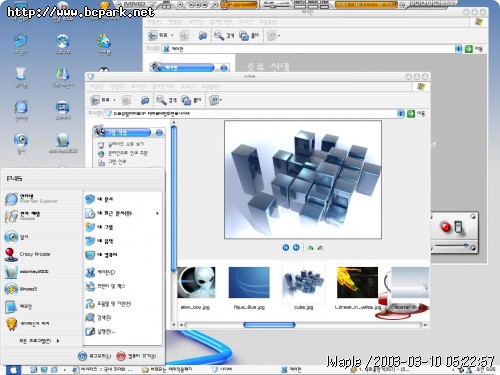The image size is (500, 375).
Task: Open My Documents folder in Start menu
Action: 99,199
